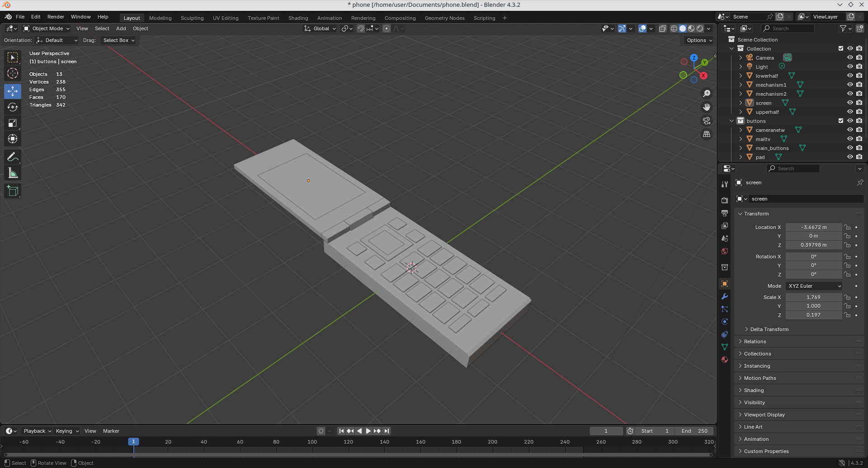Pick the Measure tool
This screenshot has height=468, width=868.
(x=13, y=173)
